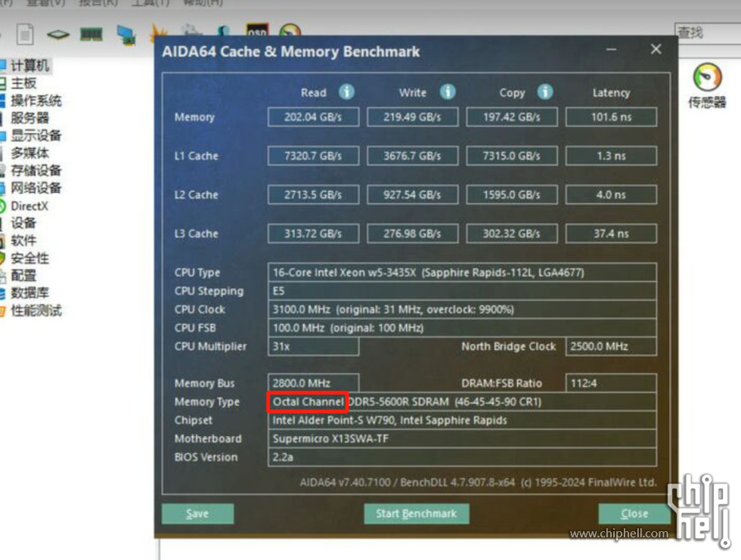Open the report document toolbar icon
Viewport: 741px width, 560px height.
tap(25, 34)
